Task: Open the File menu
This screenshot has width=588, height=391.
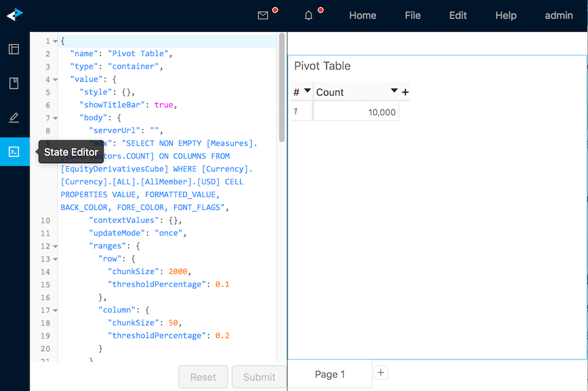Action: point(412,15)
